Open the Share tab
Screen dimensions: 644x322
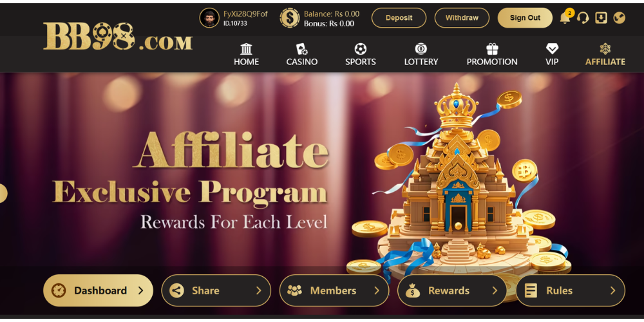pyautogui.click(x=216, y=290)
